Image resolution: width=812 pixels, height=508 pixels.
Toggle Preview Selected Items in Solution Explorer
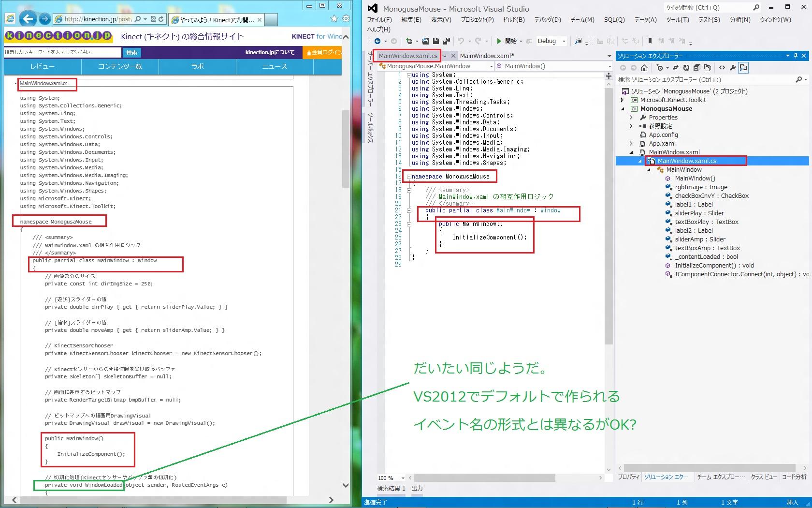pos(743,68)
